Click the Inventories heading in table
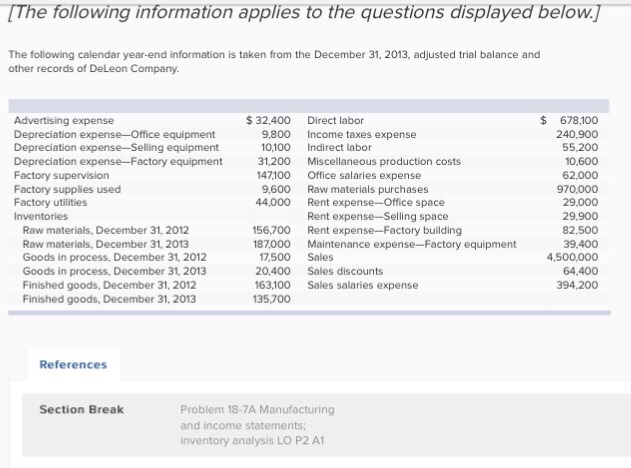 pyautogui.click(x=41, y=216)
